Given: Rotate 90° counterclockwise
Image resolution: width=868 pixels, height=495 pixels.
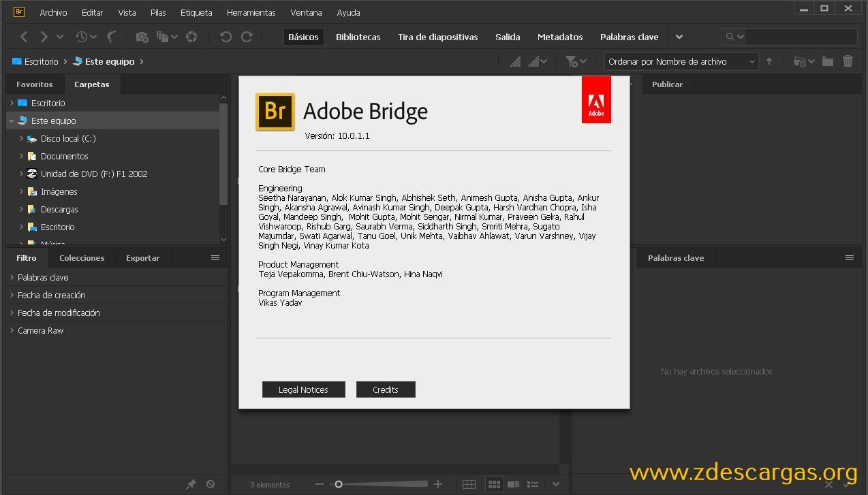Looking at the screenshot, I should click(226, 37).
